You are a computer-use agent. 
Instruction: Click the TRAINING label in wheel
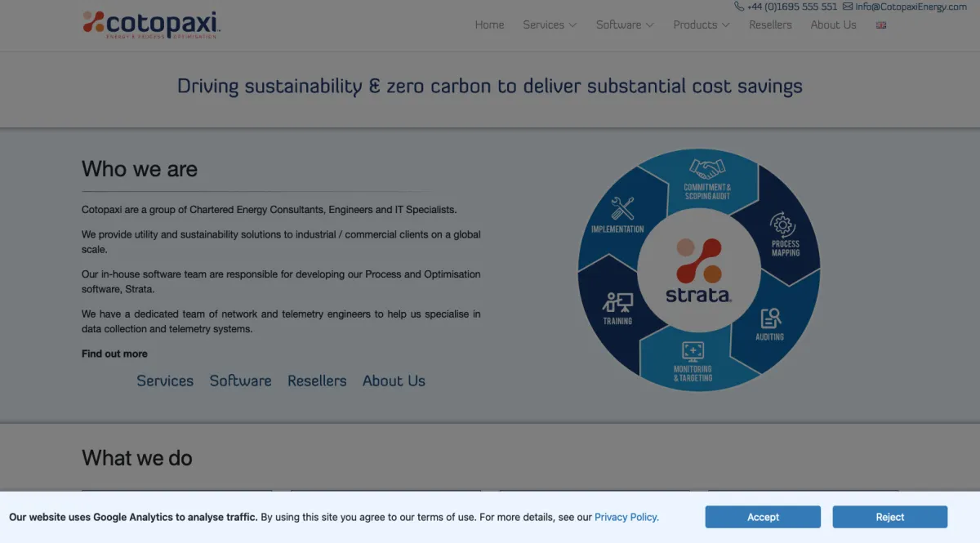click(x=617, y=321)
